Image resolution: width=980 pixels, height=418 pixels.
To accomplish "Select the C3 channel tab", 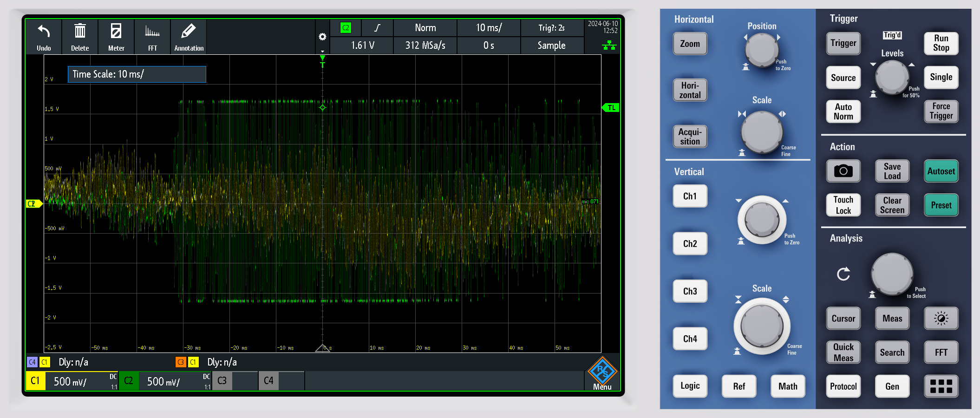I will tap(222, 381).
